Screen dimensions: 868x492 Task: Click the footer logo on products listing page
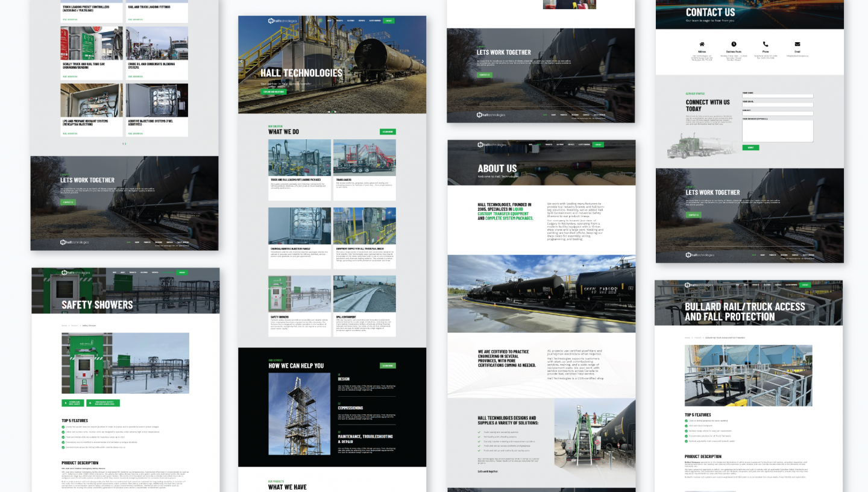click(74, 242)
